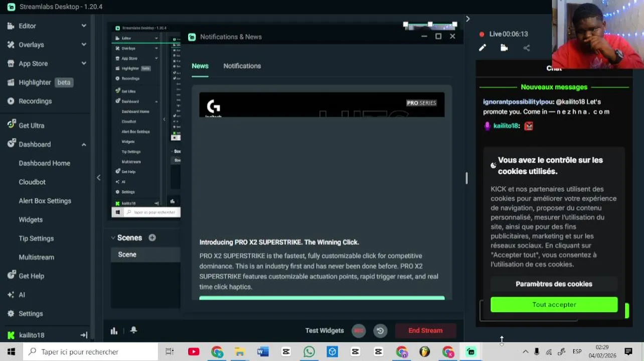Viewport: 644px width, 361px height.
Task: Open Task View in the taskbar
Action: coord(170,352)
